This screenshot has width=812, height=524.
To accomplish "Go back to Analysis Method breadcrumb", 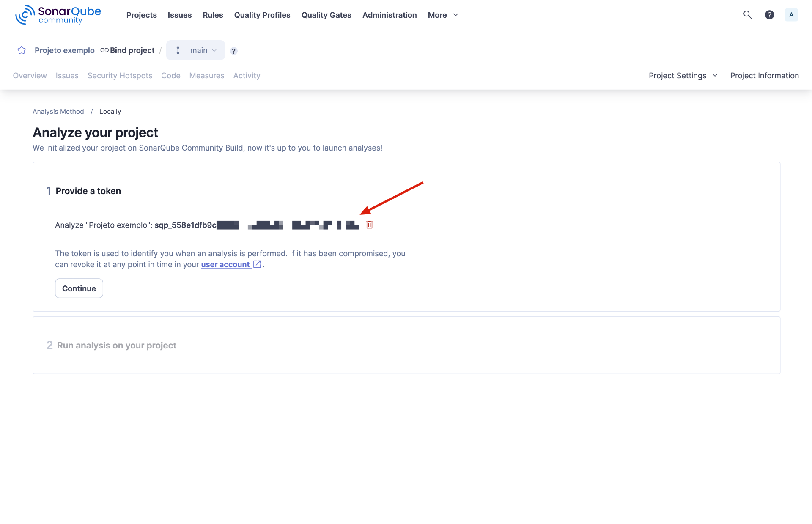I will [x=58, y=112].
